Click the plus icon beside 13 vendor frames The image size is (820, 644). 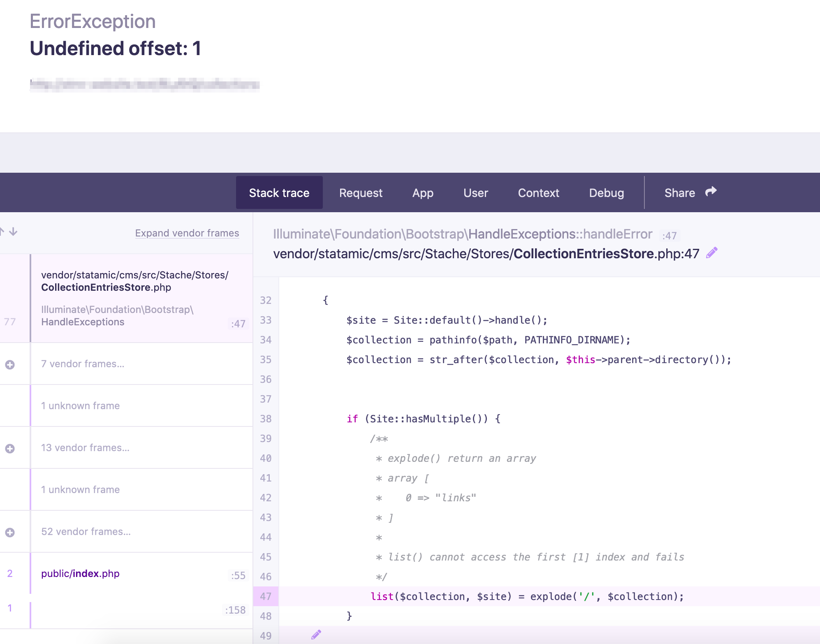click(10, 448)
